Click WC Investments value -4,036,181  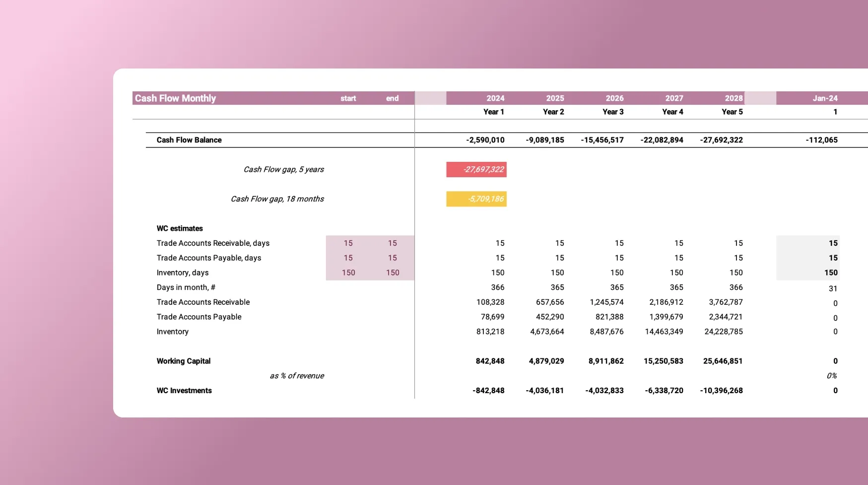[x=544, y=391]
